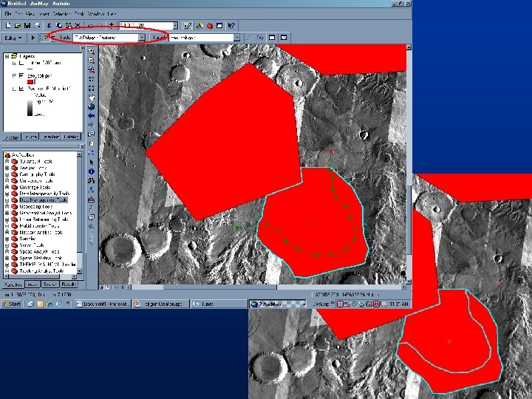
Task: Toggle the unchecked top layer checkbox
Action: tap(21, 63)
